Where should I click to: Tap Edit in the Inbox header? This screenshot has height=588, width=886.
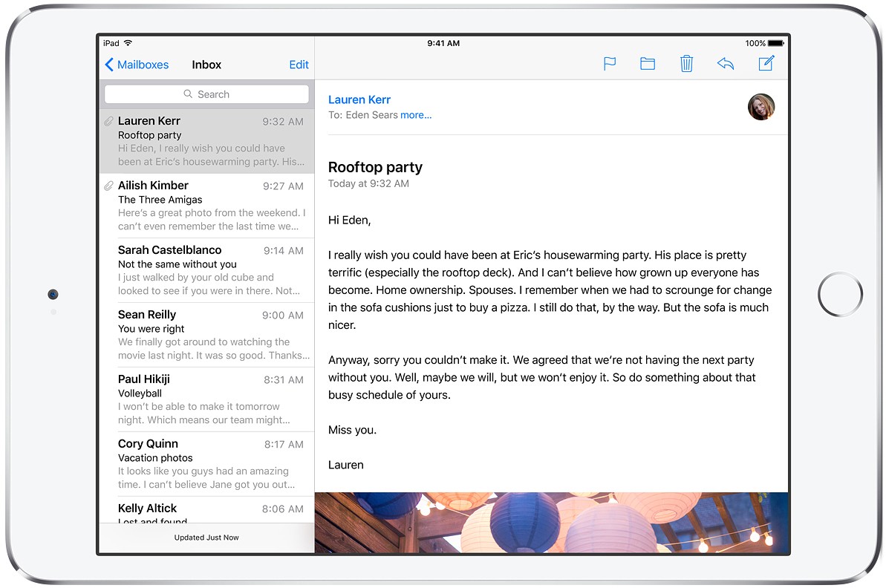[299, 65]
